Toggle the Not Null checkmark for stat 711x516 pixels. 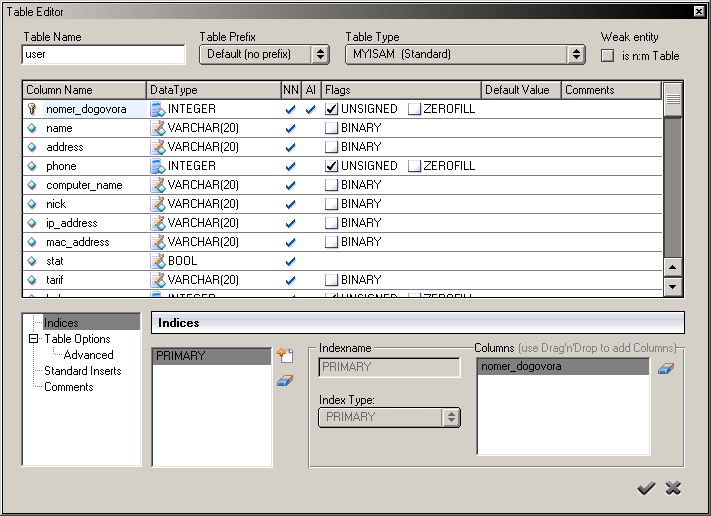click(291, 262)
